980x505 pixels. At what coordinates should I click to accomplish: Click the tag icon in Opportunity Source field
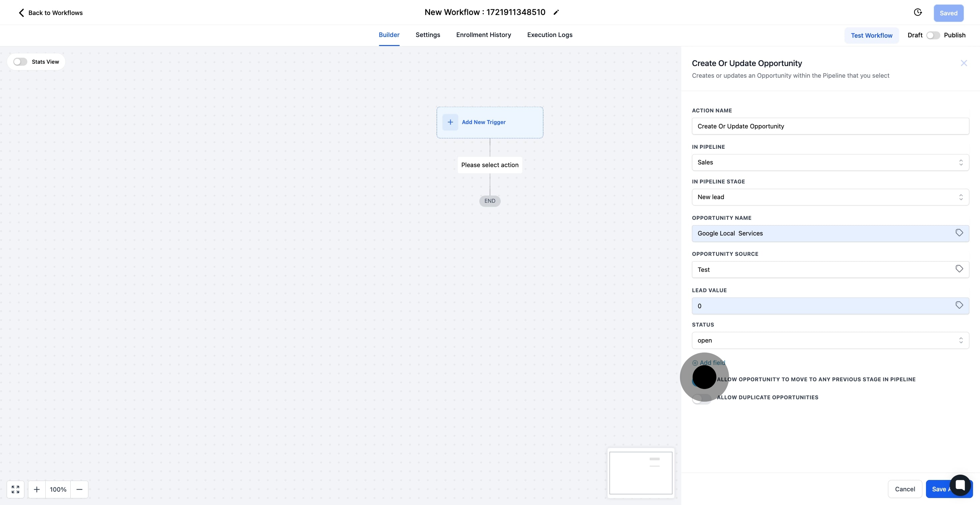959,269
